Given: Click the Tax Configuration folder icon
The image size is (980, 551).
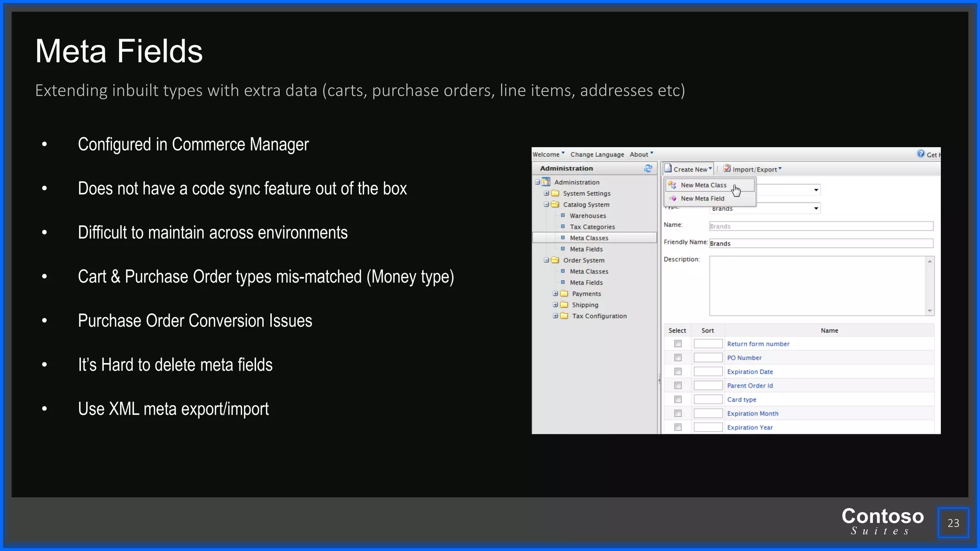Looking at the screenshot, I should pyautogui.click(x=564, y=316).
